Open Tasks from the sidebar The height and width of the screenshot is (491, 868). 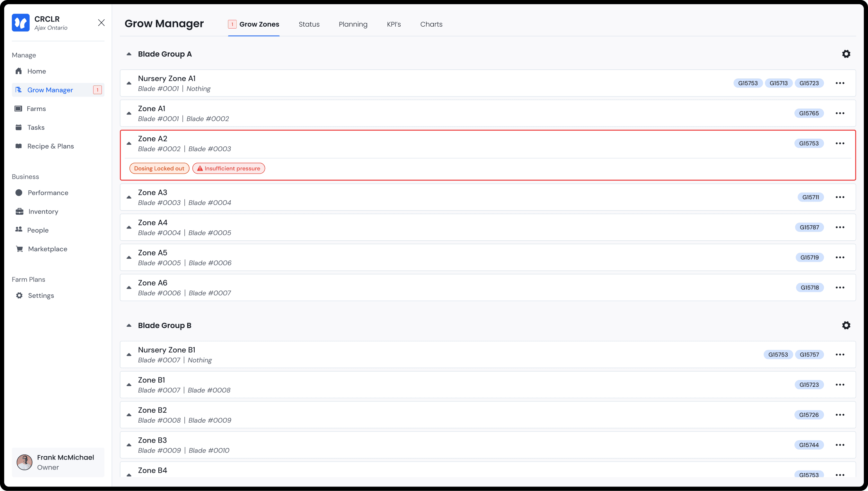35,127
